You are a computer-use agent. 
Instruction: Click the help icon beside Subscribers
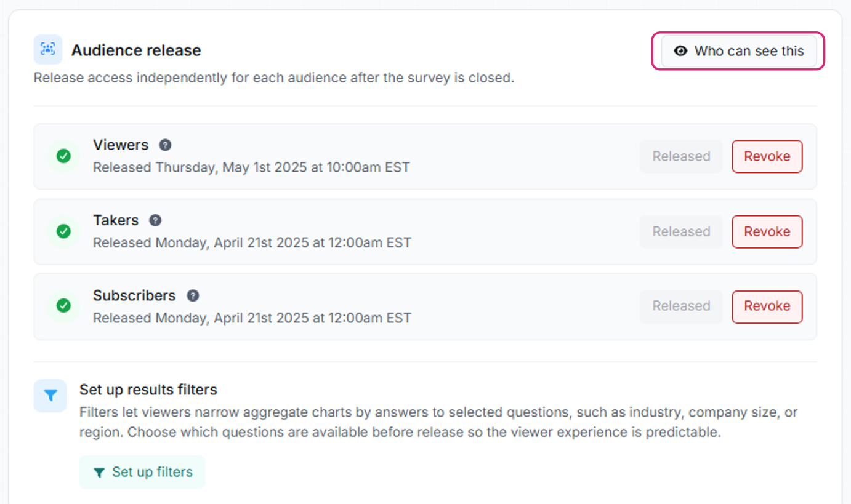pos(193,296)
